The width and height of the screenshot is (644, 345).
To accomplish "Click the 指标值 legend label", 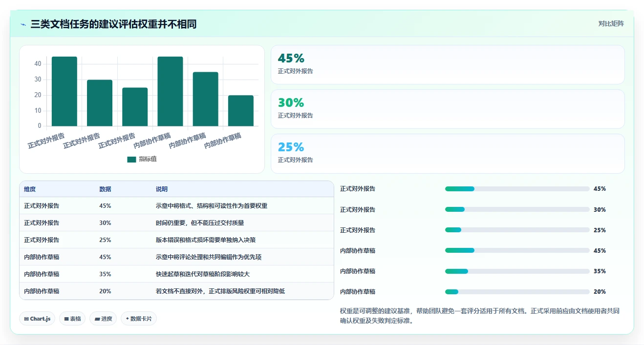I will [148, 159].
